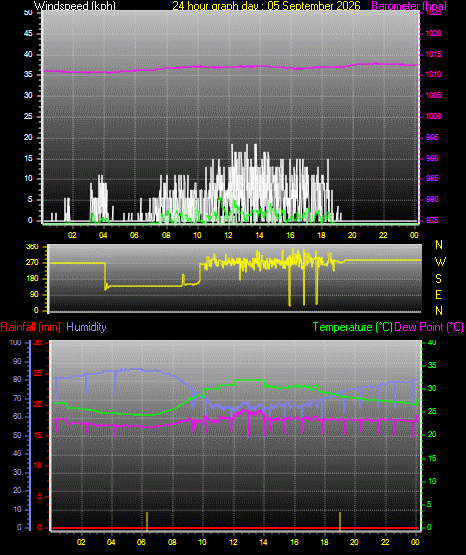Viewport: 466px width, 555px height.
Task: Select the 'Humidity' legend label
Action: [86, 327]
